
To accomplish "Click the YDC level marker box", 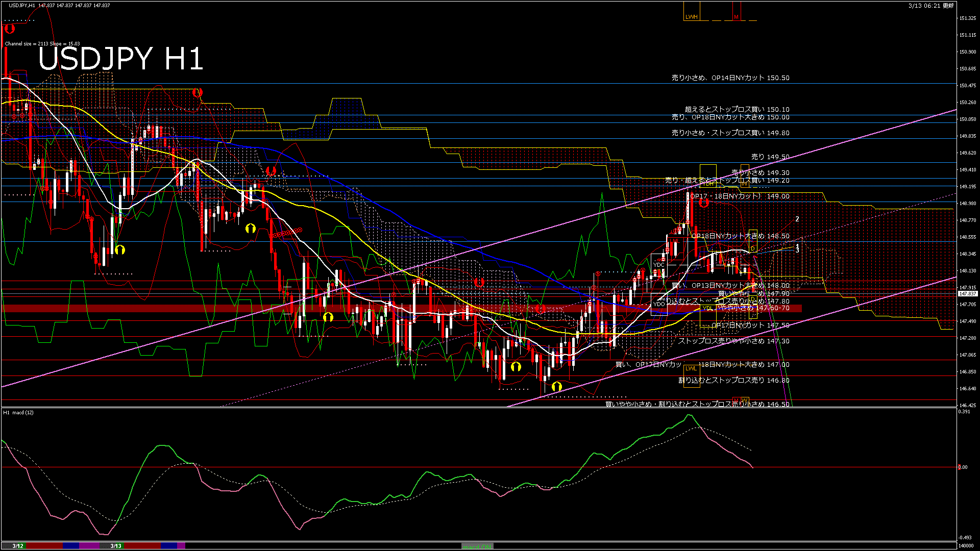I will [x=659, y=265].
